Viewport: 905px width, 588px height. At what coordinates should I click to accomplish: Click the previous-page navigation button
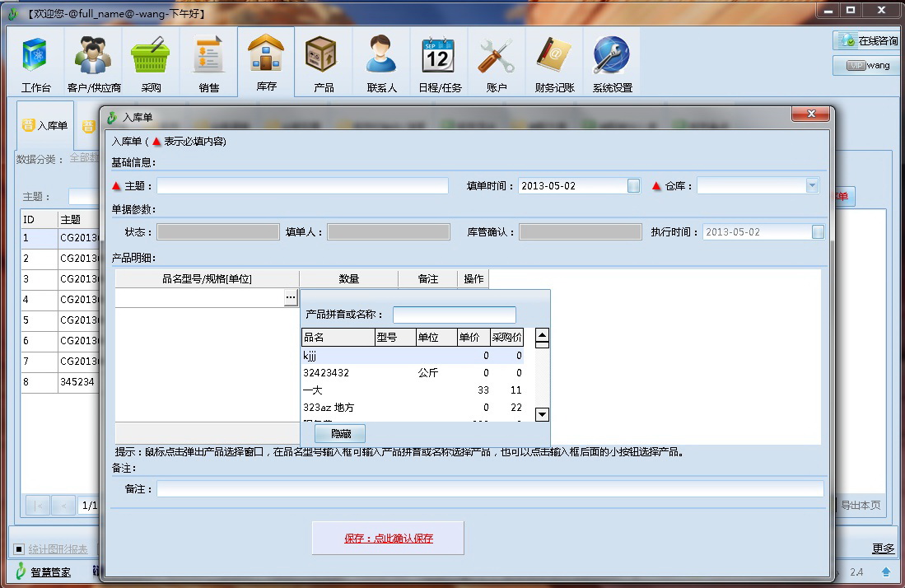click(63, 506)
